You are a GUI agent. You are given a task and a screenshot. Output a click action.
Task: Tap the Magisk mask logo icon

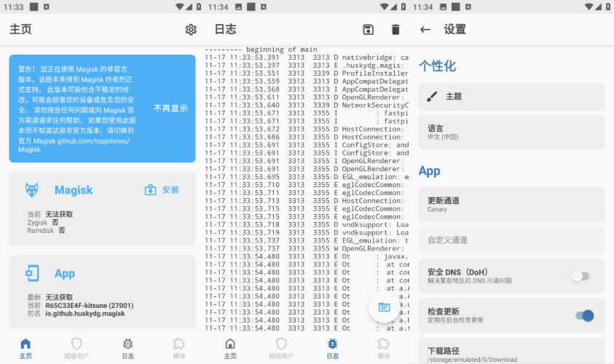click(32, 190)
